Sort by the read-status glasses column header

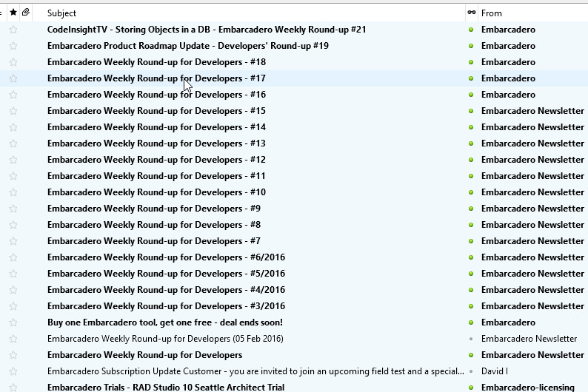click(x=472, y=13)
